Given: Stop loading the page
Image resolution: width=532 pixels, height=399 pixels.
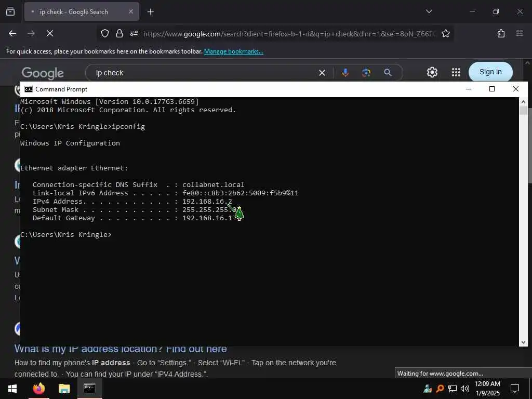Looking at the screenshot, I should coord(50,33).
